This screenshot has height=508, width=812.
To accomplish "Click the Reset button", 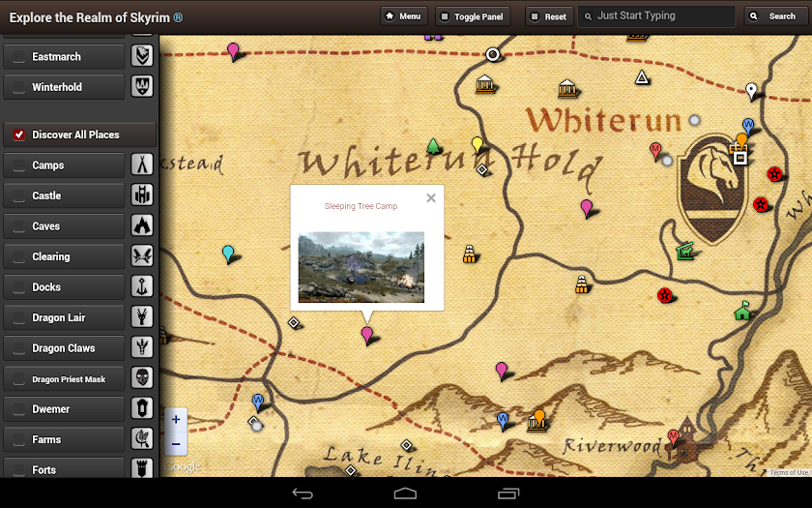I will 549,16.
